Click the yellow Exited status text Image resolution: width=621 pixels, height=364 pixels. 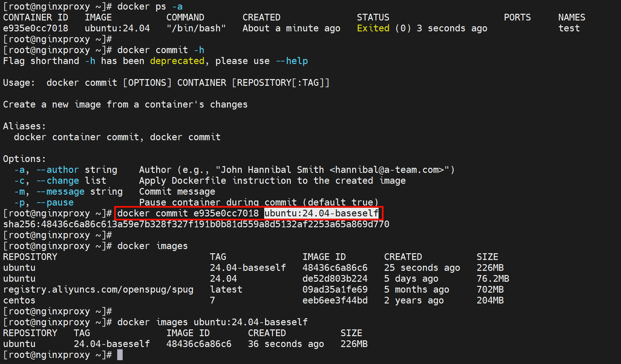(373, 28)
